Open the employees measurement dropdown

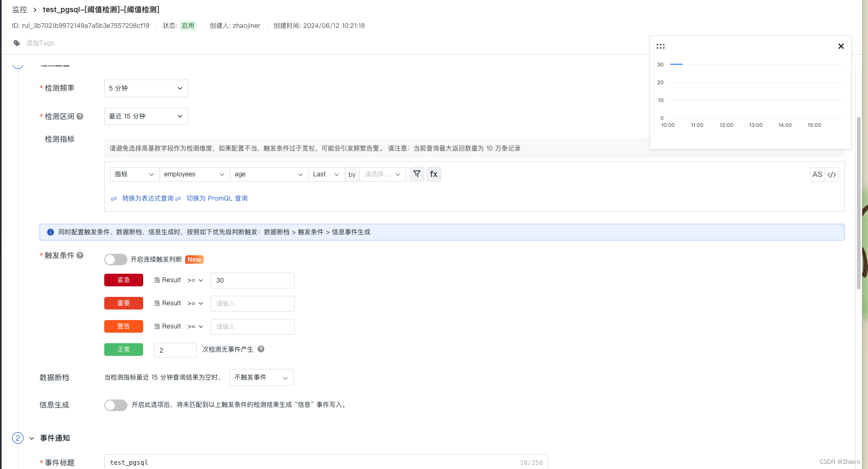pos(195,174)
